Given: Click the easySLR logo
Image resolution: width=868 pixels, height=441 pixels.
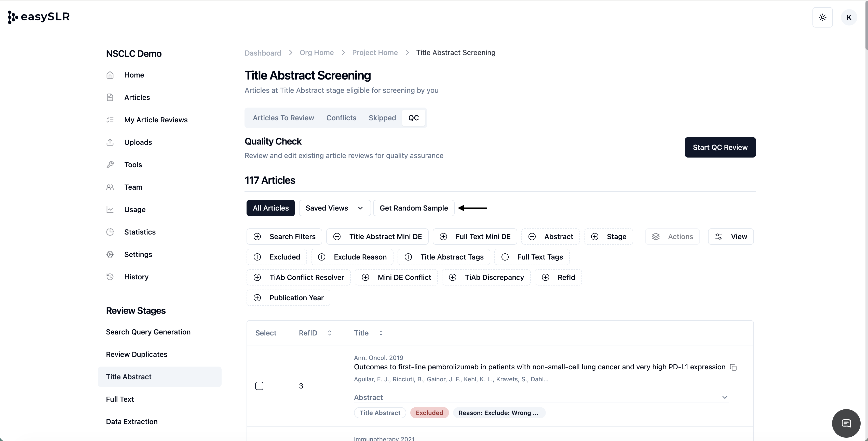Looking at the screenshot, I should tap(39, 17).
